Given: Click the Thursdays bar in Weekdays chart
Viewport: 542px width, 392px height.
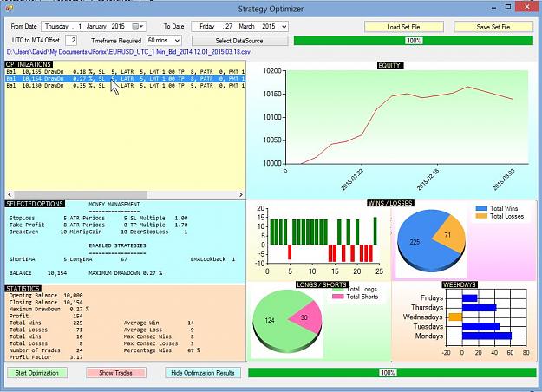Looking at the screenshot, I should (x=479, y=307).
